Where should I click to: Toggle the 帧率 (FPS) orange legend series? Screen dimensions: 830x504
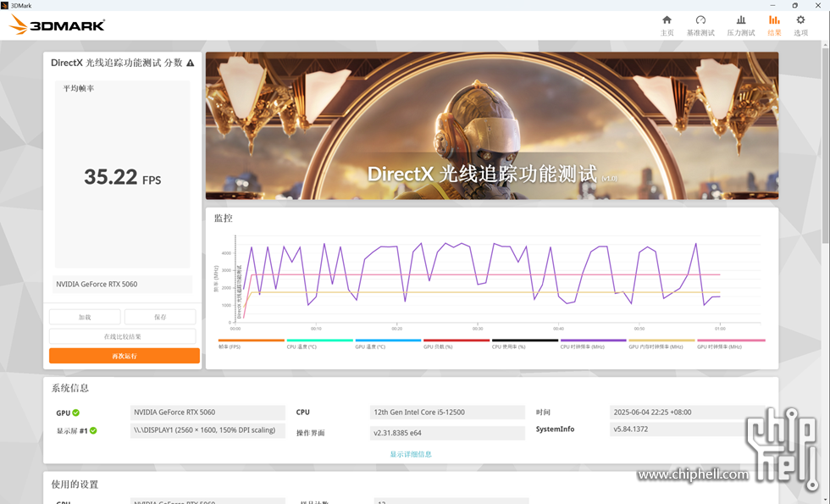(251, 344)
